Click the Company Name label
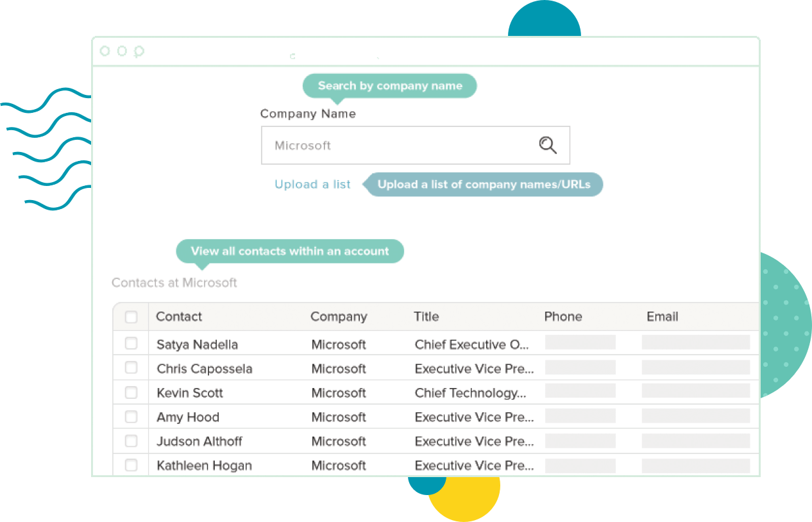Screen dimensions: 812x522 coord(308,114)
